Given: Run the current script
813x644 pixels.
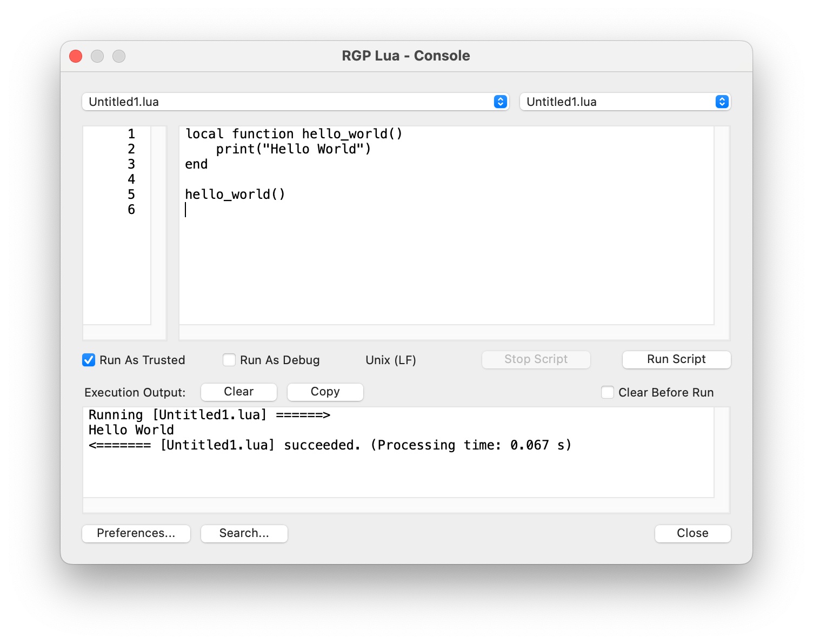Looking at the screenshot, I should point(676,359).
